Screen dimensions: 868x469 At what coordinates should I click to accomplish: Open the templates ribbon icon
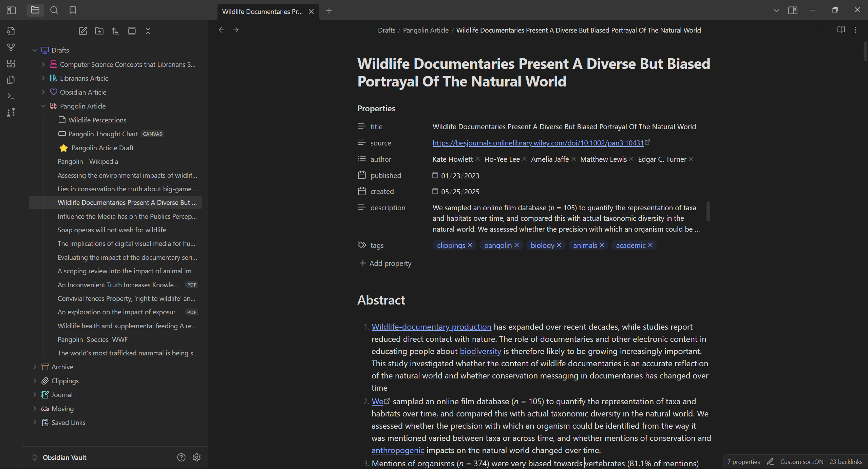pyautogui.click(x=11, y=80)
